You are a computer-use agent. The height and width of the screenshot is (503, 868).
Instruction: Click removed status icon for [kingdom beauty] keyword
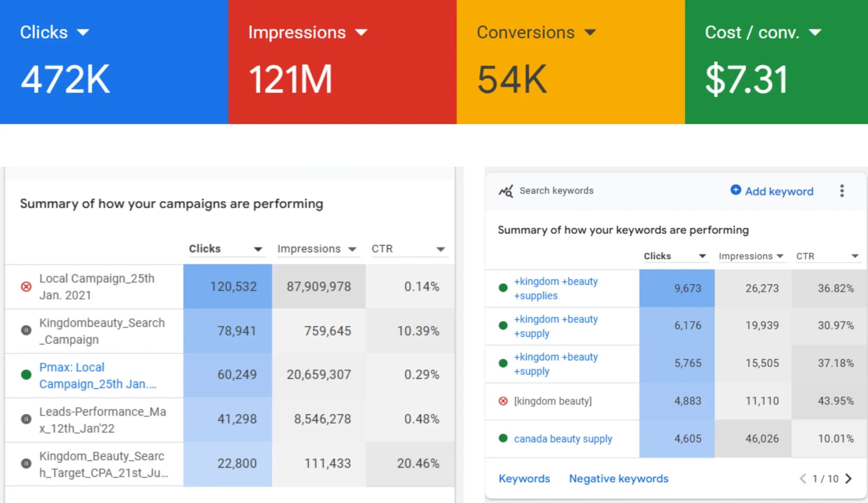503,401
